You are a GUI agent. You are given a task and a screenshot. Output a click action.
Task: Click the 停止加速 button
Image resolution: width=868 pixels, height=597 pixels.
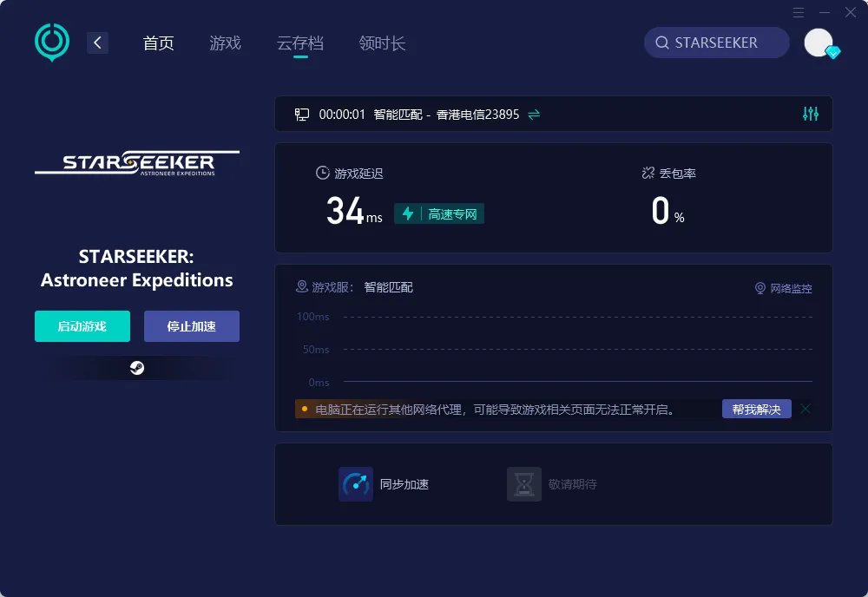tap(192, 326)
